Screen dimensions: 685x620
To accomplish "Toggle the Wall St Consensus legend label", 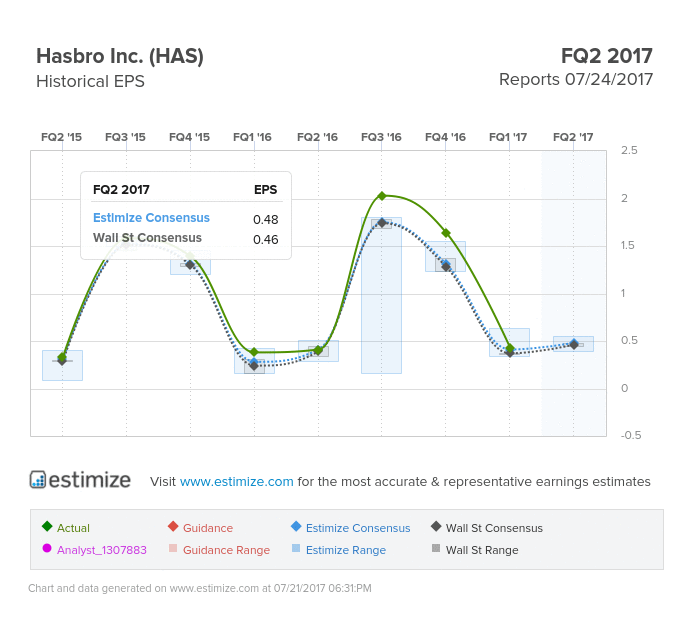I will 494,528.
